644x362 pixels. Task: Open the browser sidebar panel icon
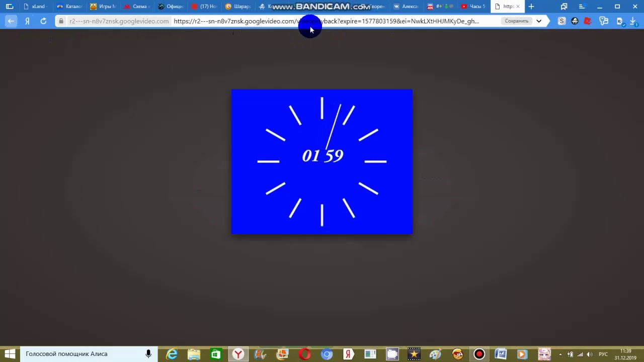click(10, 7)
